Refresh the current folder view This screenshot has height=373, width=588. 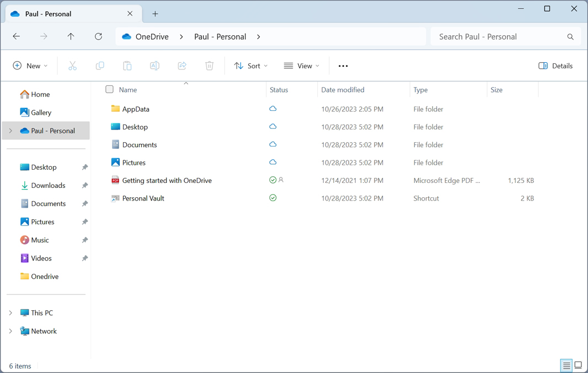[x=98, y=36]
